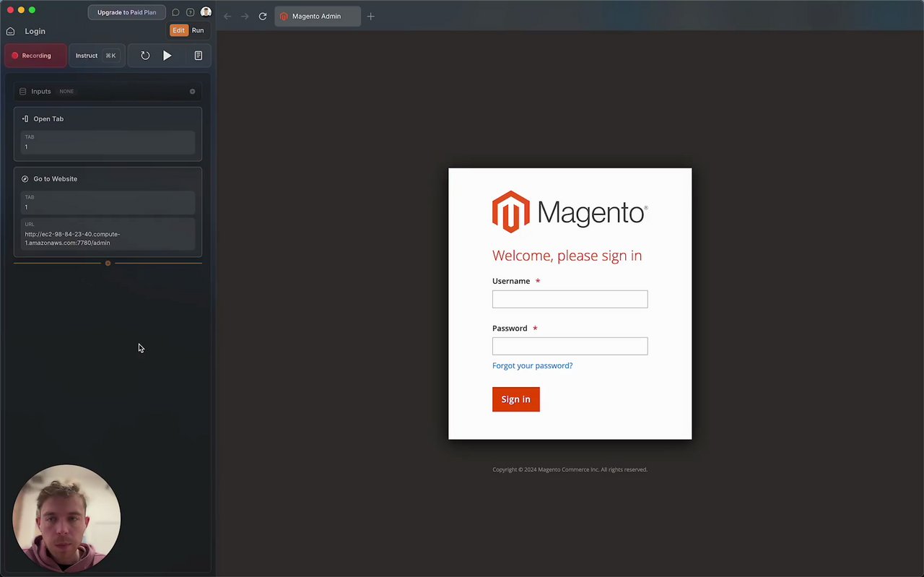Click the Inputs database icon

pos(22,92)
